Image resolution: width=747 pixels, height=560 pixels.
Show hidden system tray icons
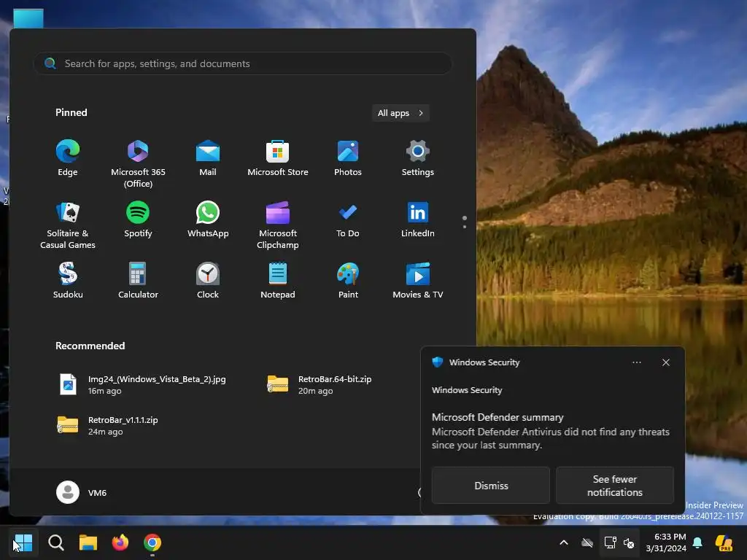pyautogui.click(x=564, y=542)
